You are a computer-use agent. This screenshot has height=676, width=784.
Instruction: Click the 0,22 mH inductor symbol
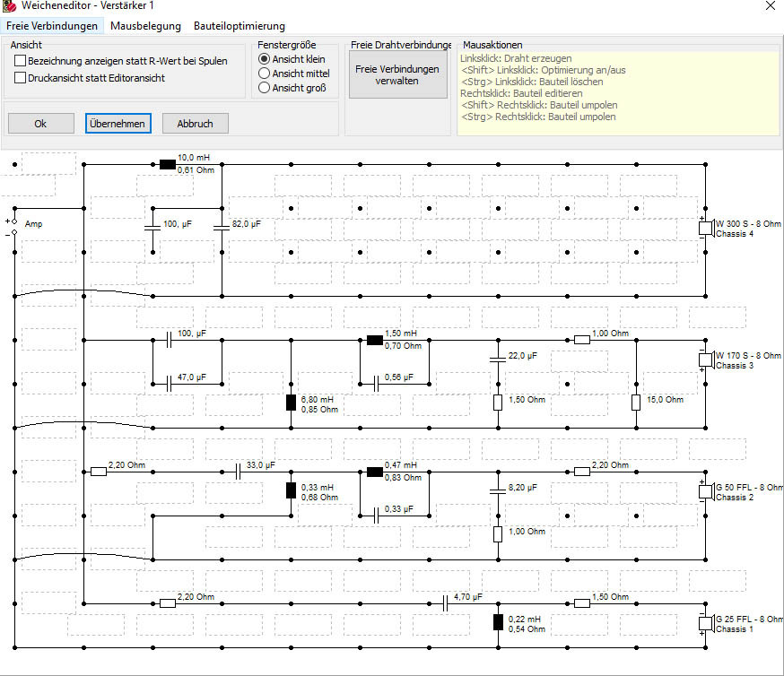coord(498,622)
